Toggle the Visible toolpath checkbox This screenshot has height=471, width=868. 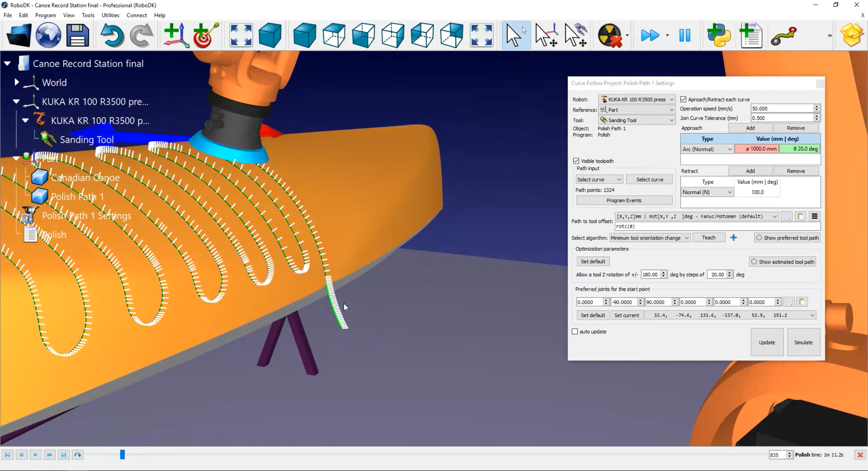pyautogui.click(x=576, y=161)
